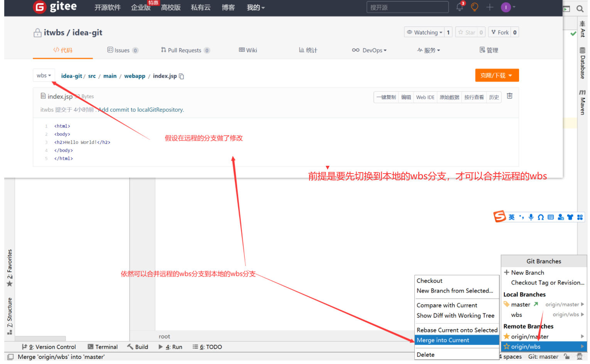Viewport: 590px width, 364px height.
Task: Click the star icon beside origin/master
Action: 507,336
